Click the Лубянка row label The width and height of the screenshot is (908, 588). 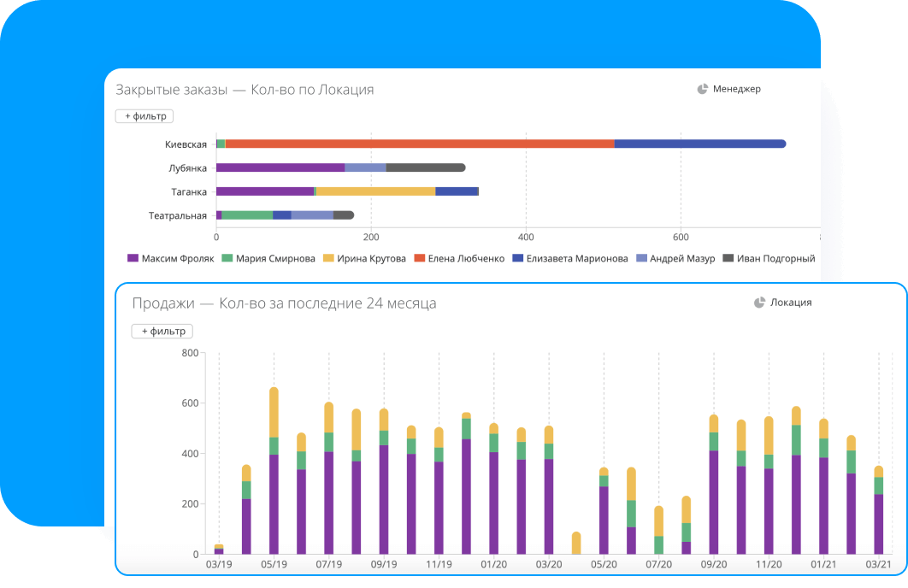point(187,168)
